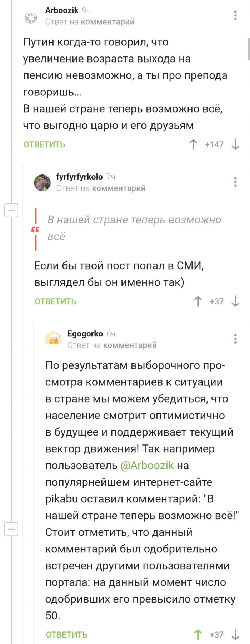Collapse Egogorko's comment branch
Screen dimensions: 250x644
(x=11, y=529)
